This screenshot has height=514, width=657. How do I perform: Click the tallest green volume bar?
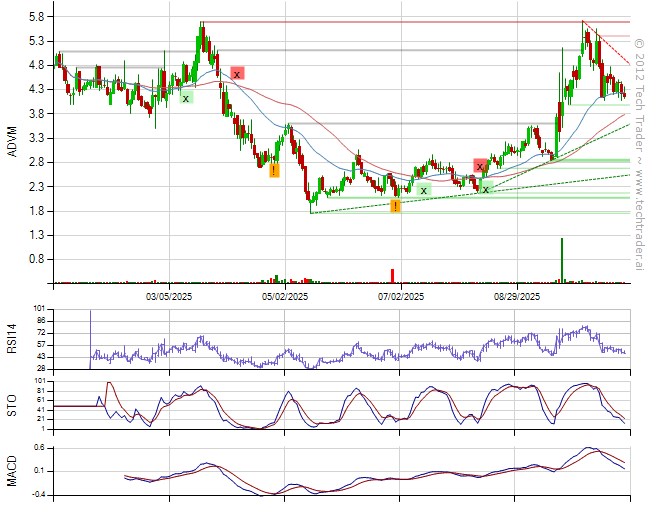562,260
